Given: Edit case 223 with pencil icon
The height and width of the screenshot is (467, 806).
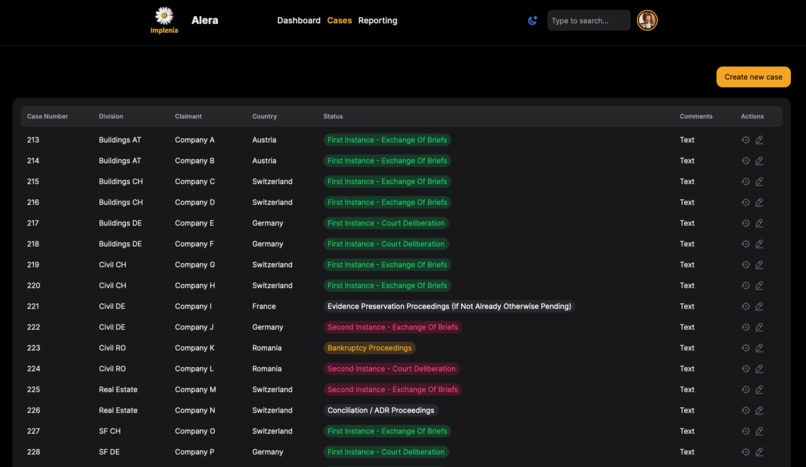Looking at the screenshot, I should (759, 348).
